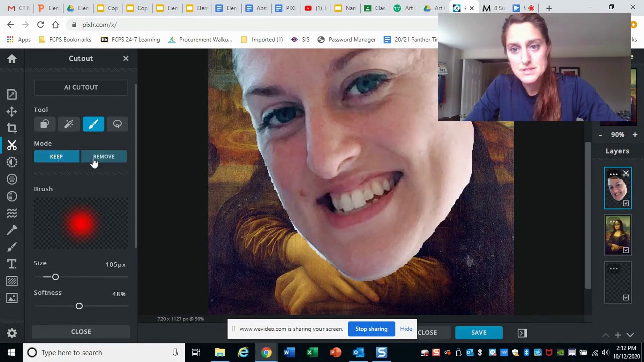Click Stop sharing in the screen-share bar
Viewport: 644px width, 362px height.
pos(371,329)
